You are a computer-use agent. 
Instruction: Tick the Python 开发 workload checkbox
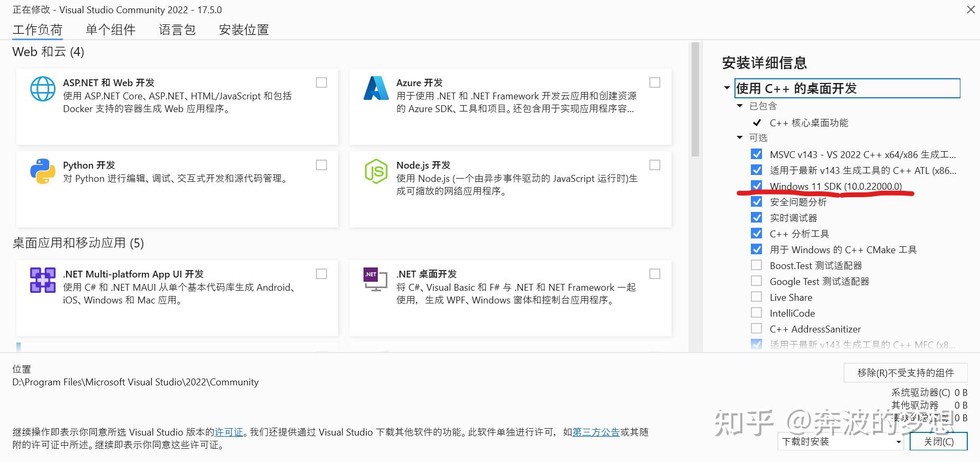(x=321, y=165)
